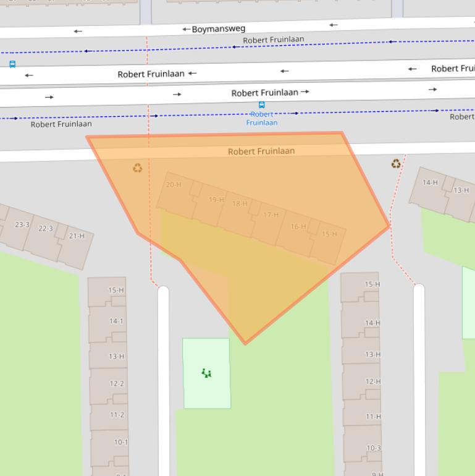Select building 19-H
The width and height of the screenshot is (475, 476).
(216, 200)
